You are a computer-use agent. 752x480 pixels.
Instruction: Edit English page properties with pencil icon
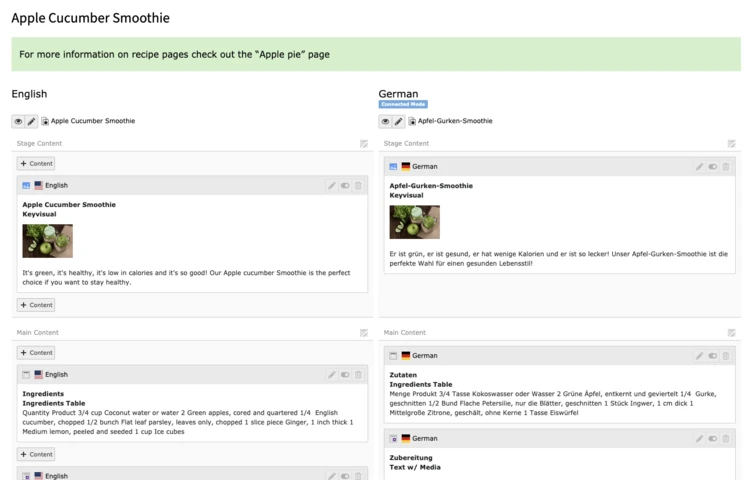[x=31, y=121]
